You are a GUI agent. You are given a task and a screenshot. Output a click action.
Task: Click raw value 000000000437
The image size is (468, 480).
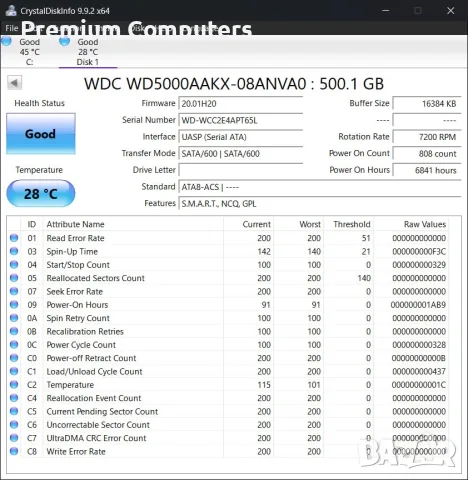pyautogui.click(x=419, y=371)
